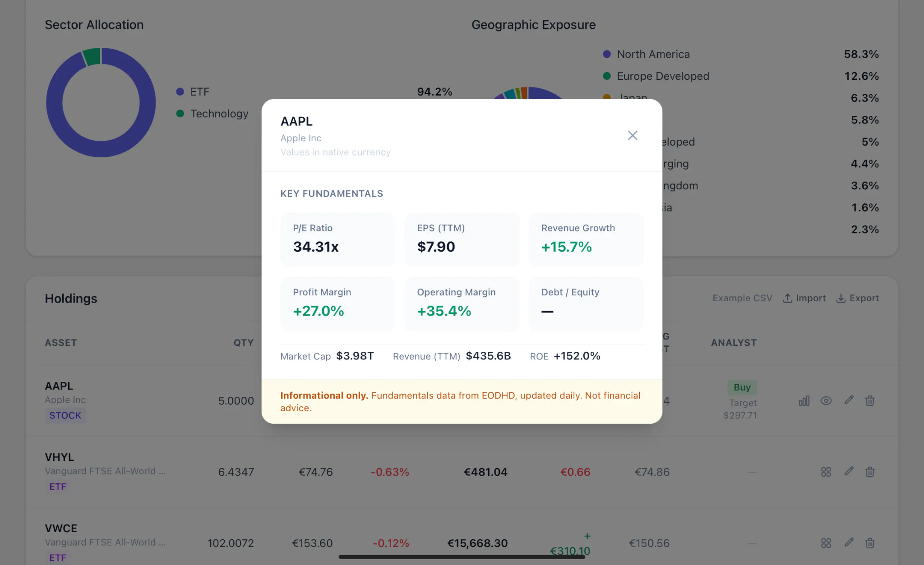Click the North America legend dot
The image size is (924, 565).
(x=607, y=54)
